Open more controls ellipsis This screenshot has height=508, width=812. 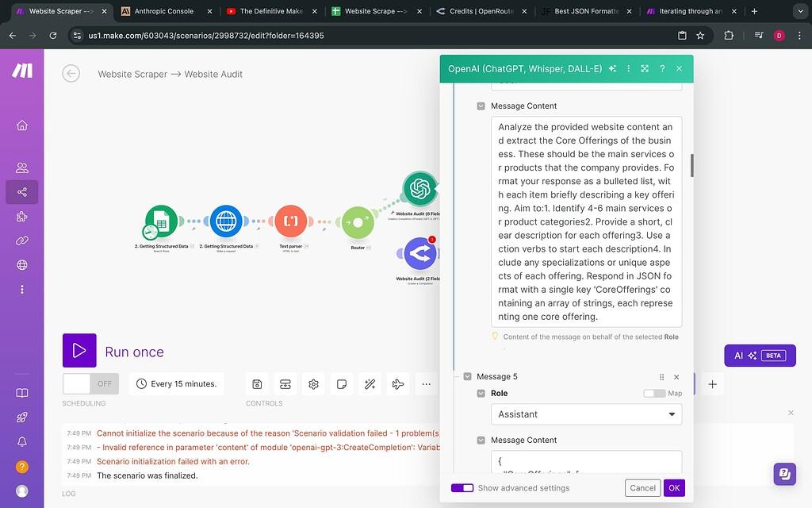click(426, 384)
